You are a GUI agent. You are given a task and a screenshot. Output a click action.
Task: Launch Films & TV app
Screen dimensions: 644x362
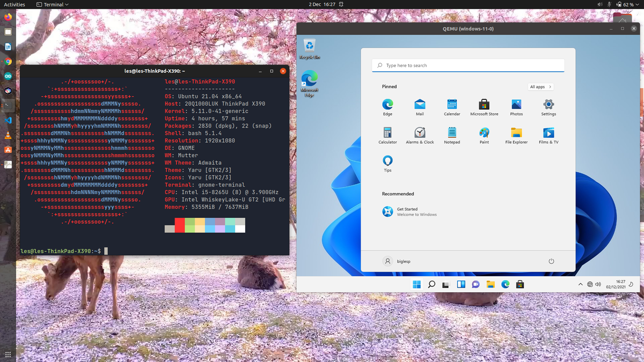548,135
